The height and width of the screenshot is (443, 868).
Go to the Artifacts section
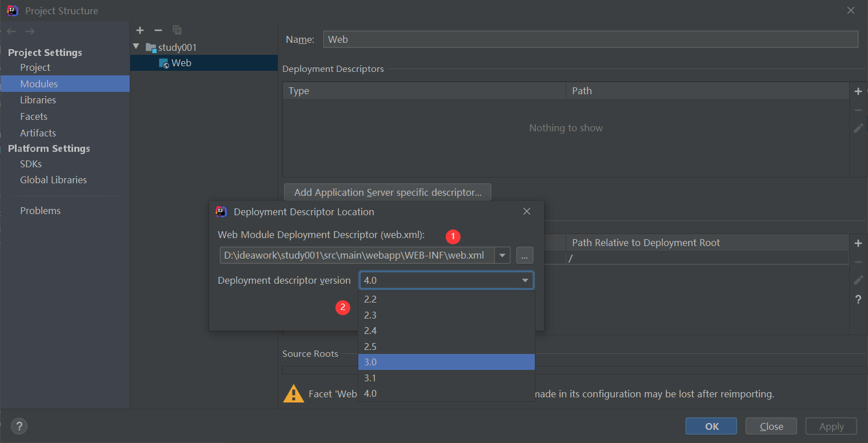click(38, 133)
